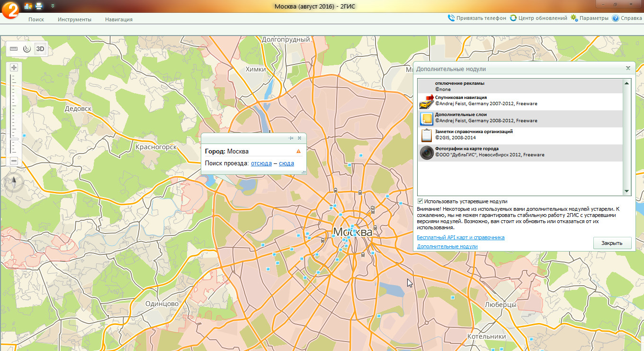Viewport: 644px width, 351px height.
Task: Close the Дополнительные модули panel with X
Action: [x=628, y=68]
